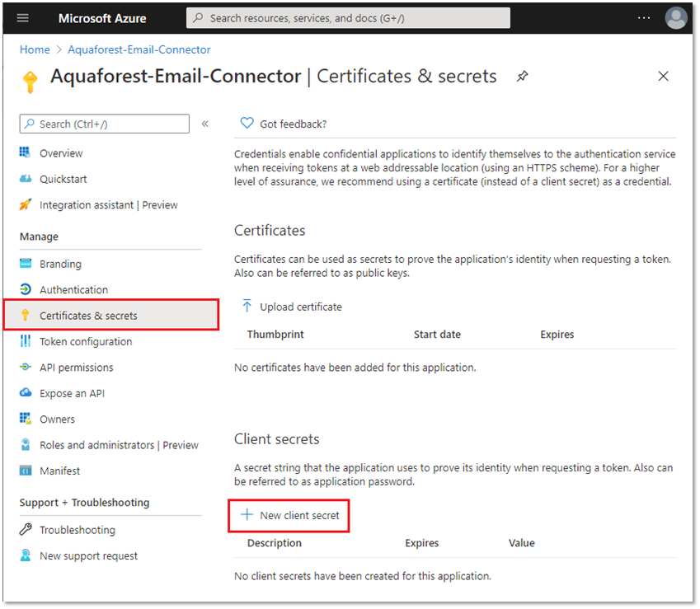
Task: Click Aquaforest-Email-Connector breadcrumb link
Action: tap(139, 49)
